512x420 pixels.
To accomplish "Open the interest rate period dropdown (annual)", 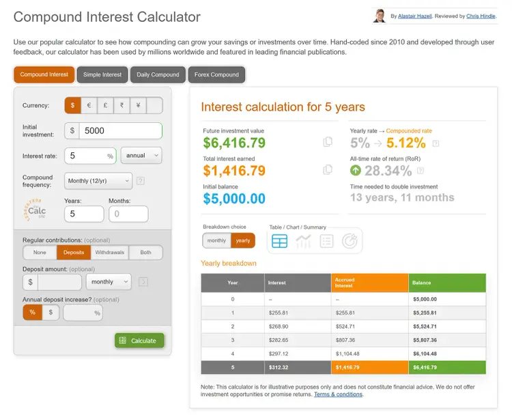I will coord(141,156).
